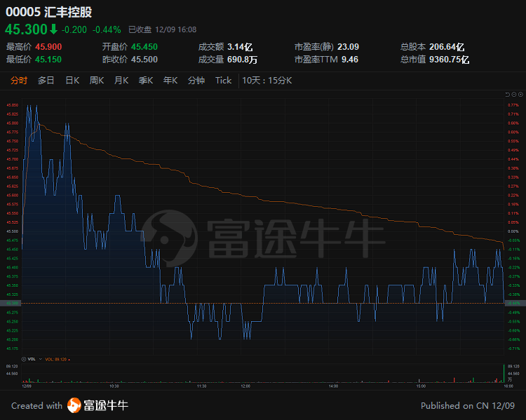Click the VOL indicator settings icon
The height and width of the screenshot is (420, 526).
[25, 358]
